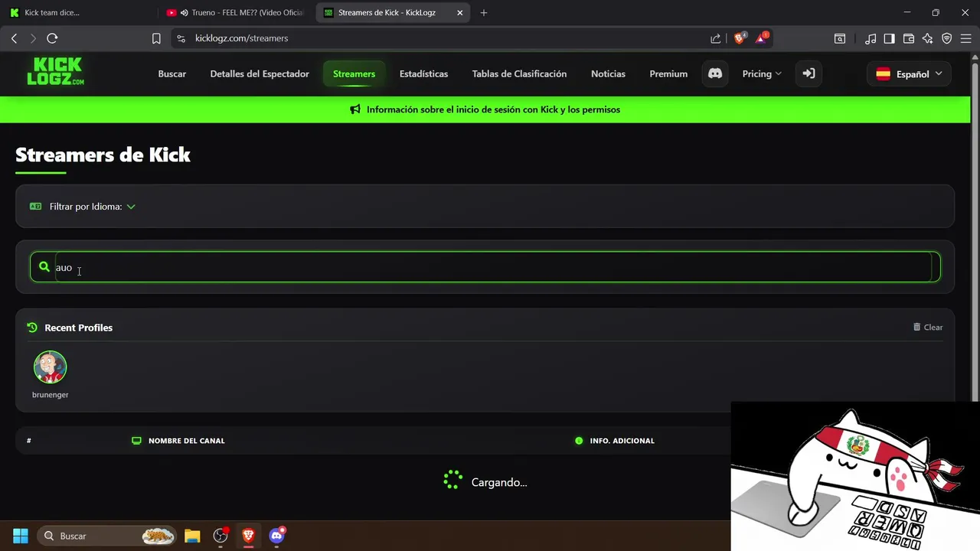Screen dimensions: 980x551
Task: Click the brunenger profile name
Action: pos(51,395)
